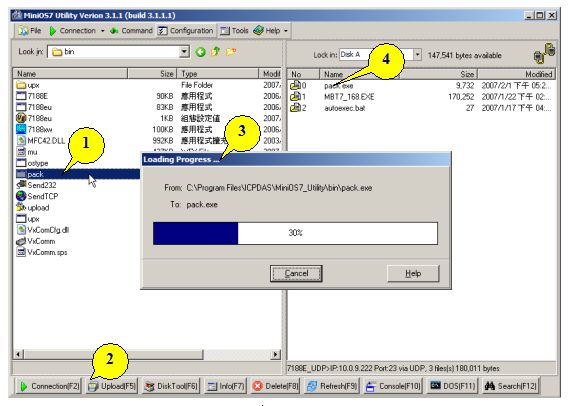
Task: Click Delete(F8) red icon button
Action: tap(276, 386)
